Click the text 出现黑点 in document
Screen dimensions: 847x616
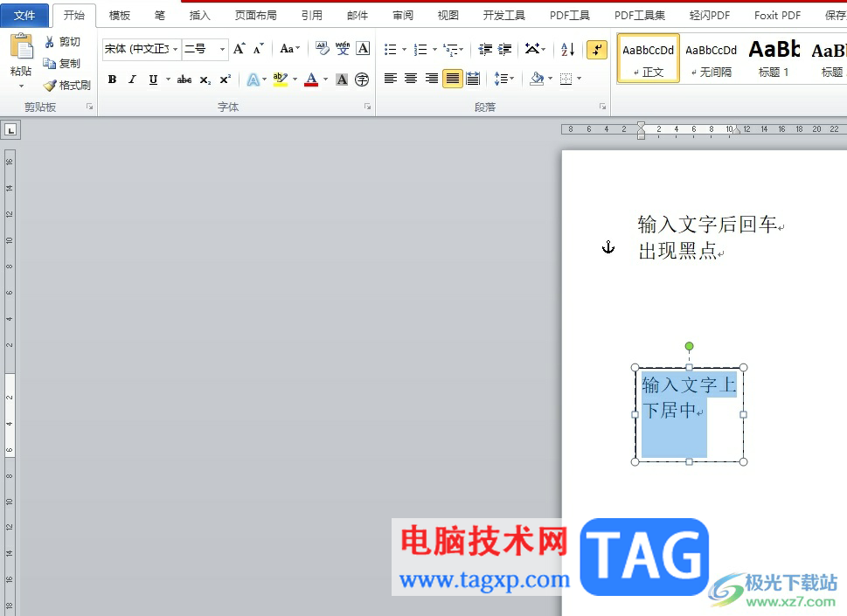click(677, 251)
